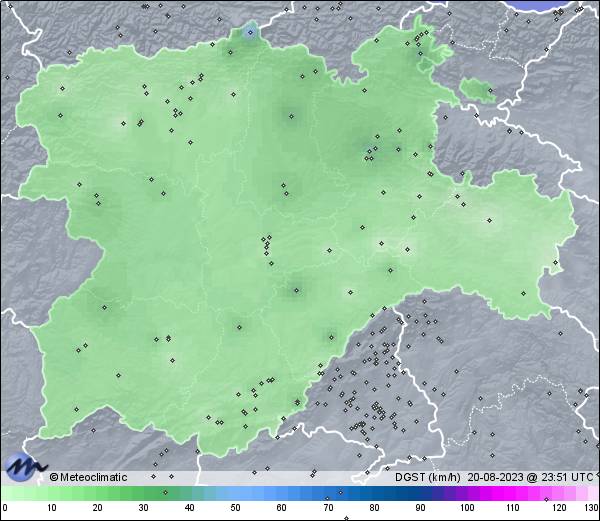This screenshot has width=600, height=521.
Task: Click the scale value 30
Action: (x=143, y=508)
